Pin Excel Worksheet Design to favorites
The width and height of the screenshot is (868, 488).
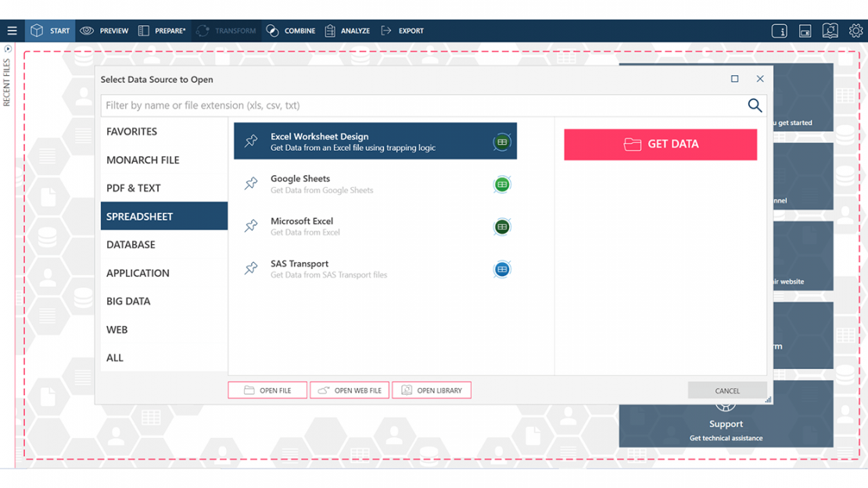(250, 142)
